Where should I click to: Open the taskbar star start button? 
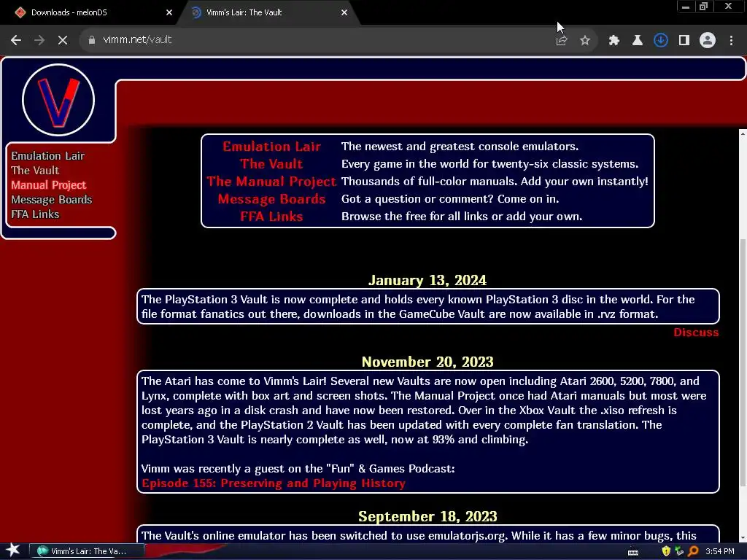[13, 551]
